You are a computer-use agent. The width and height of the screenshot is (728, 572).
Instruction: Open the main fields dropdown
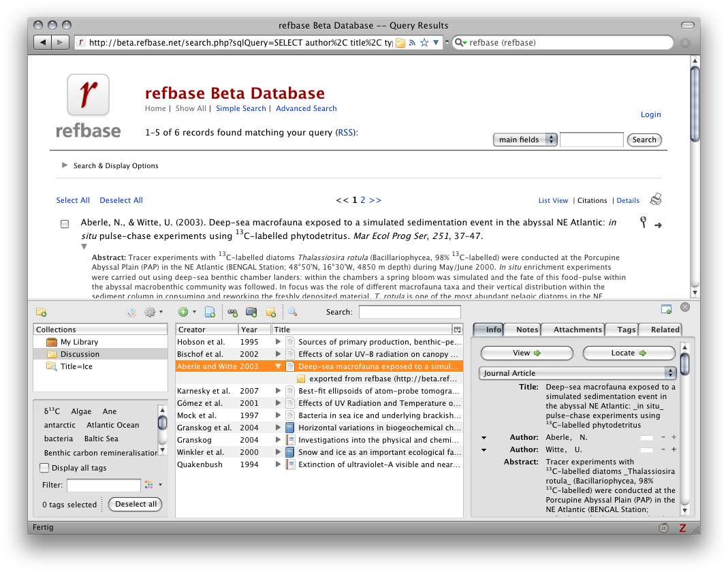point(524,140)
